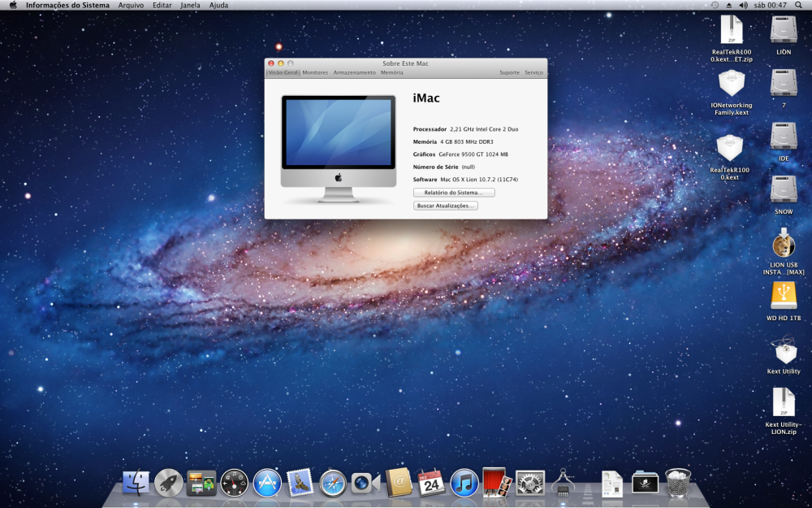Launch Launchpad rocket icon in Dock
Screen dimensions: 812x508
(x=168, y=483)
